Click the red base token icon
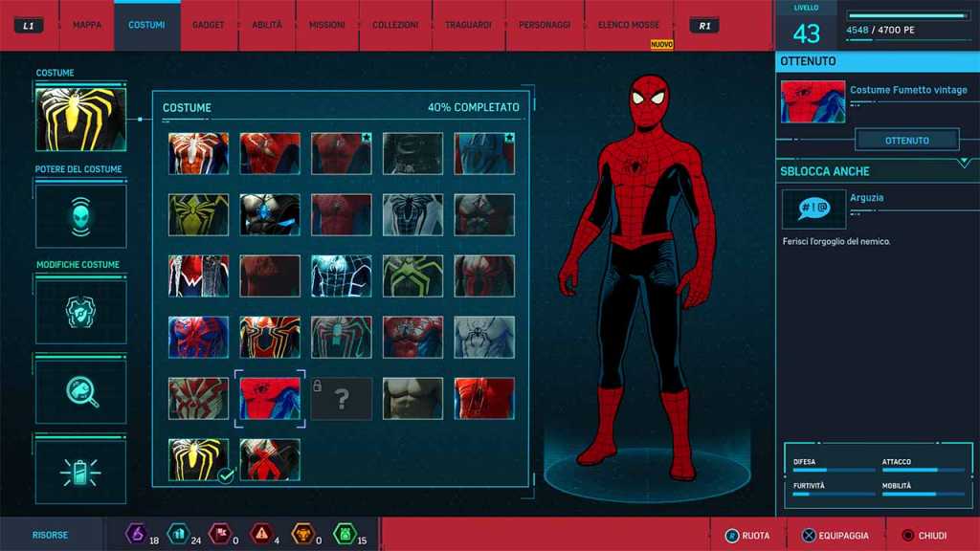Screen dimensions: 980x551 220,534
